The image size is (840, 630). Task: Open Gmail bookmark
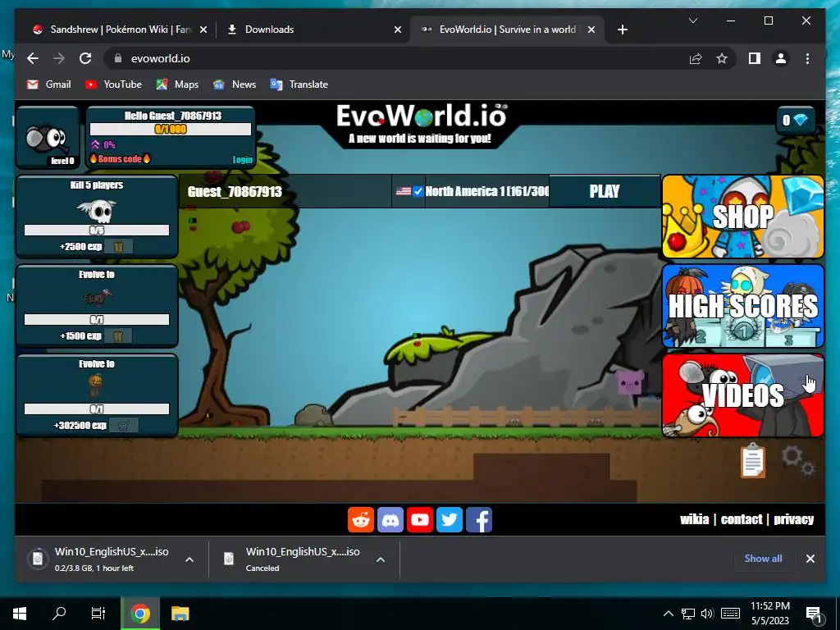48,84
